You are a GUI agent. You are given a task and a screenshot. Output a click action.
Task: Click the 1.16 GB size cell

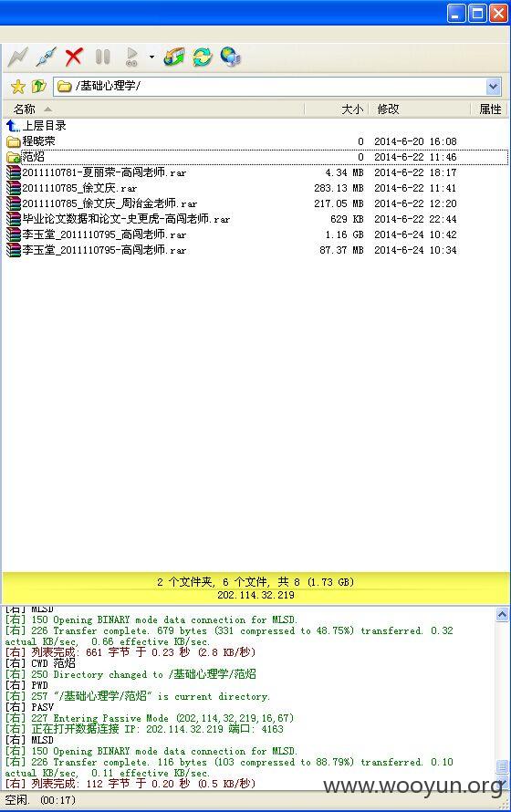[344, 234]
